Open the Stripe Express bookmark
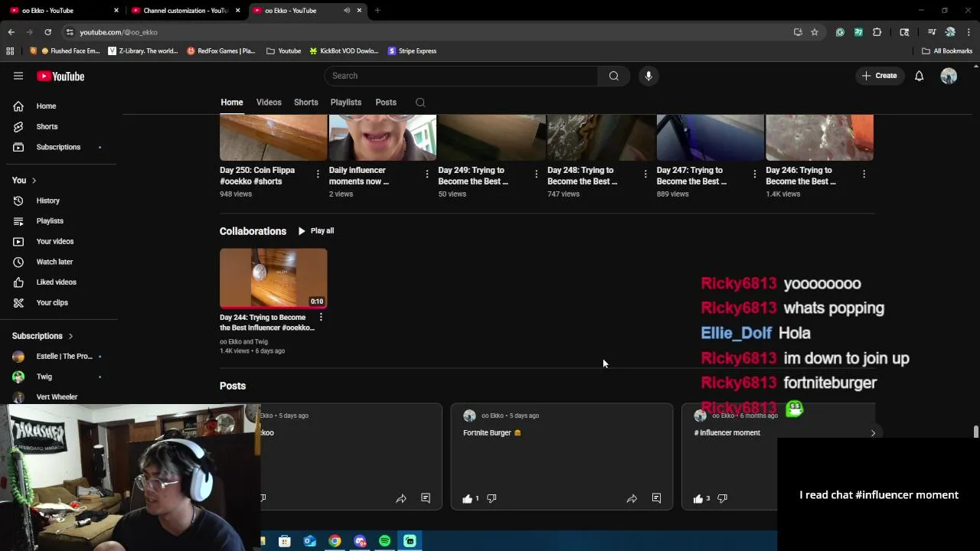 coord(412,51)
